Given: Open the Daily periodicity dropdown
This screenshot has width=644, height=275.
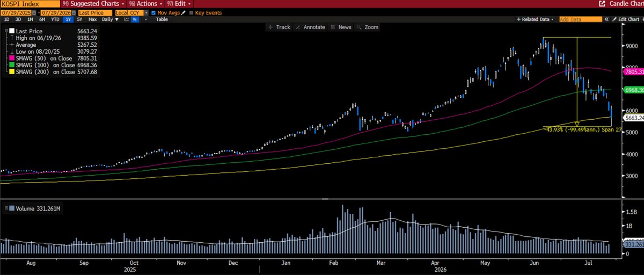Looking at the screenshot, I should [x=110, y=19].
